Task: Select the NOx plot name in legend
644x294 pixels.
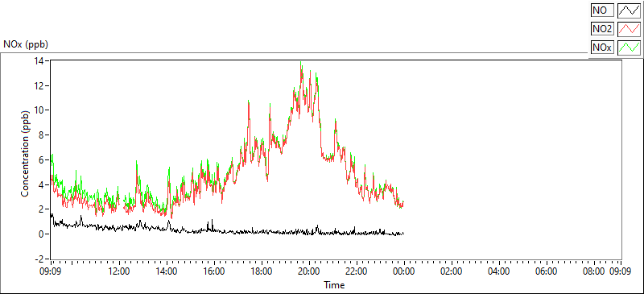Action: (602, 48)
